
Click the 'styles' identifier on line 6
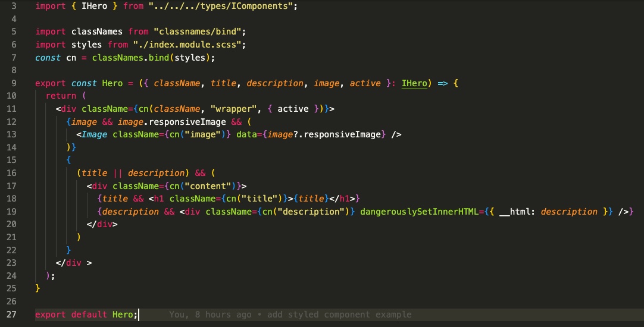(x=87, y=45)
